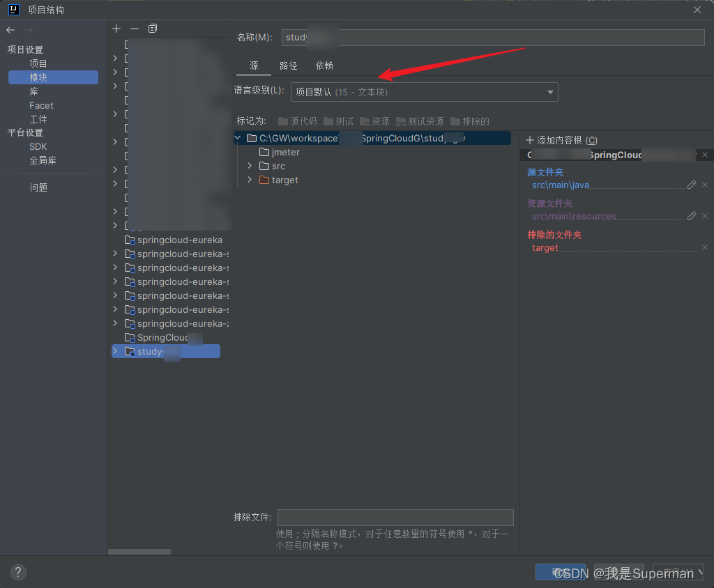Select the orange target folder
This screenshot has height=588, width=714.
pyautogui.click(x=279, y=180)
